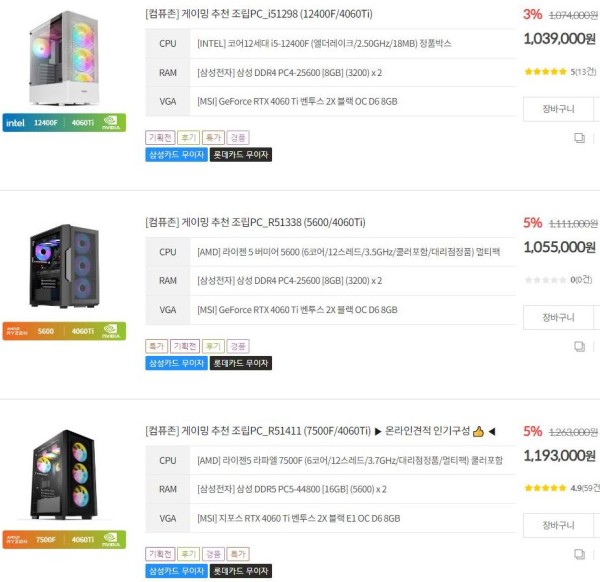Open the R51338 (5600/4060Ti) product title
The height and width of the screenshot is (582, 600).
click(255, 222)
